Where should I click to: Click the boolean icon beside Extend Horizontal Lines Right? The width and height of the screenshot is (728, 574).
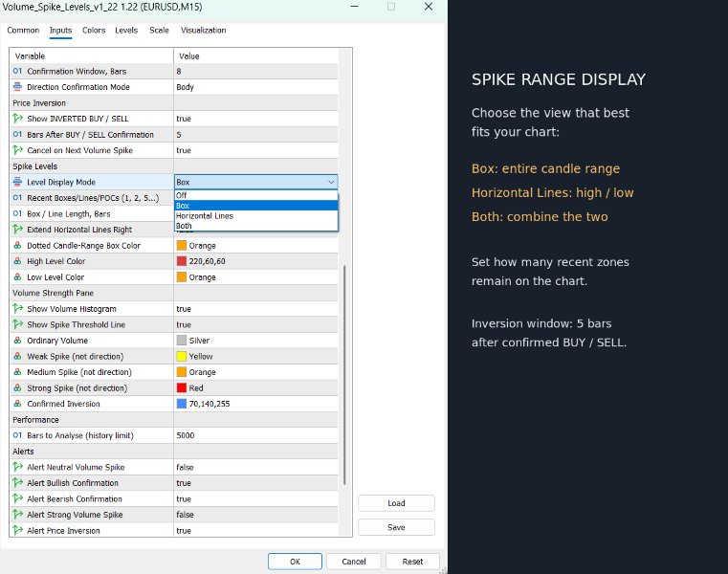(x=17, y=230)
